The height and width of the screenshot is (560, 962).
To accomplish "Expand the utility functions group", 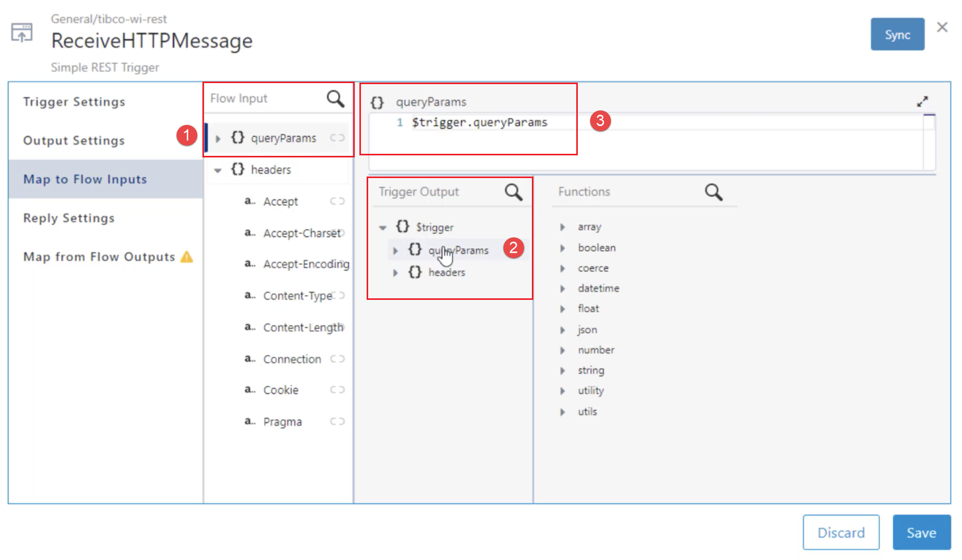I will (x=563, y=391).
